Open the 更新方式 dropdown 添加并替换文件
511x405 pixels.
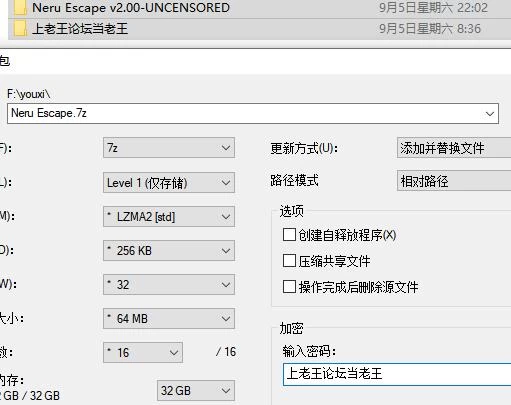(454, 148)
